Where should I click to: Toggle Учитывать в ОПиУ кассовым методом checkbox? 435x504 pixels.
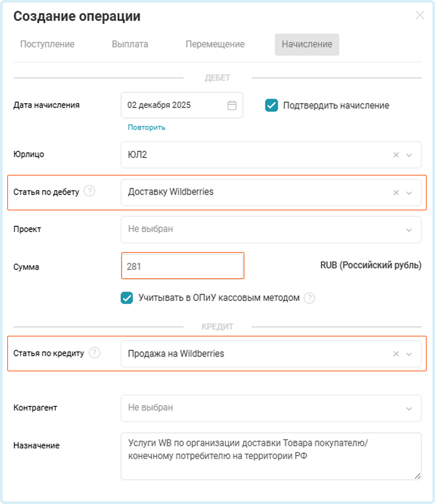(127, 298)
